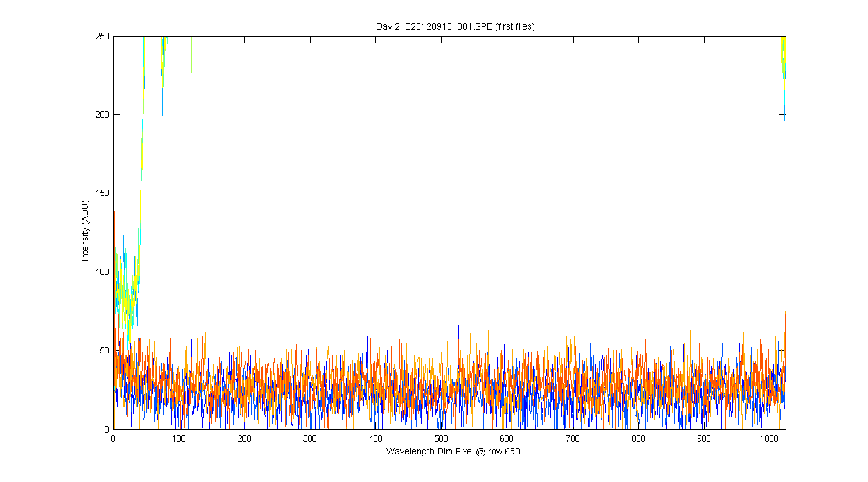The image size is (868, 482).
Task: Click the y-axis tick label 50
Action: [x=105, y=350]
